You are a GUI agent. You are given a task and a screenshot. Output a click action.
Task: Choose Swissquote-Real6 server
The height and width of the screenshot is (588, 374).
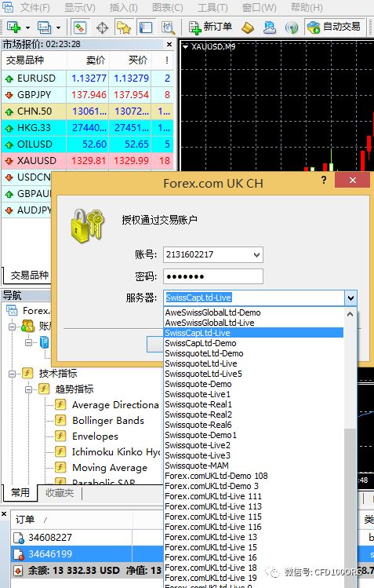click(x=254, y=425)
